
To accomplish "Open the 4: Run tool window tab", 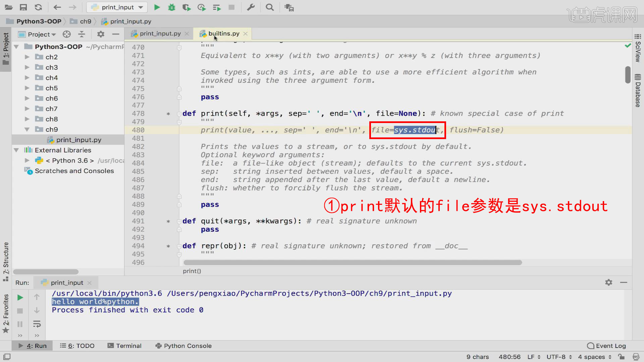I will pyautogui.click(x=33, y=346).
